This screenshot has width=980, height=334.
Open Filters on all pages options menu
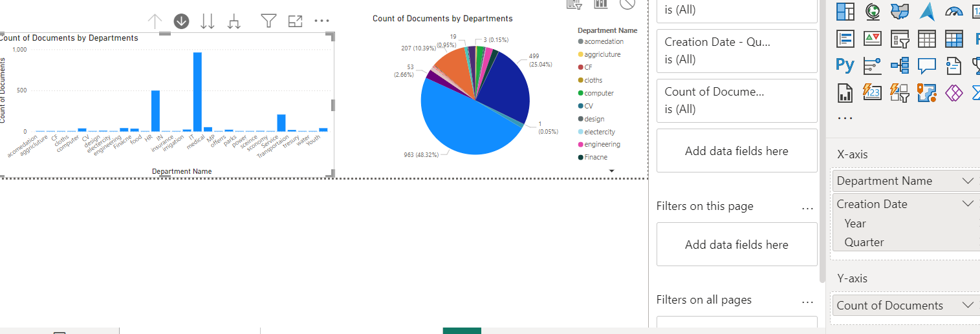(x=807, y=302)
